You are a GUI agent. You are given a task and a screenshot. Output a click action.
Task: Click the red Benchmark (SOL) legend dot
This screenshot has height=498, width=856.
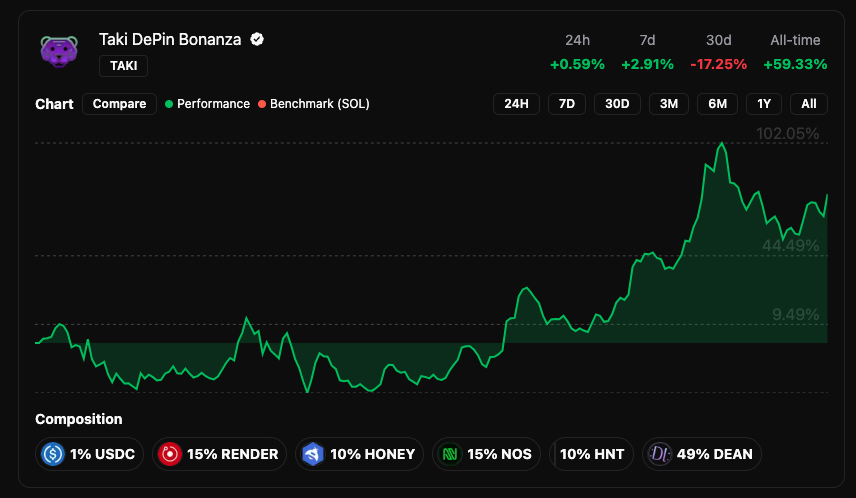click(262, 104)
